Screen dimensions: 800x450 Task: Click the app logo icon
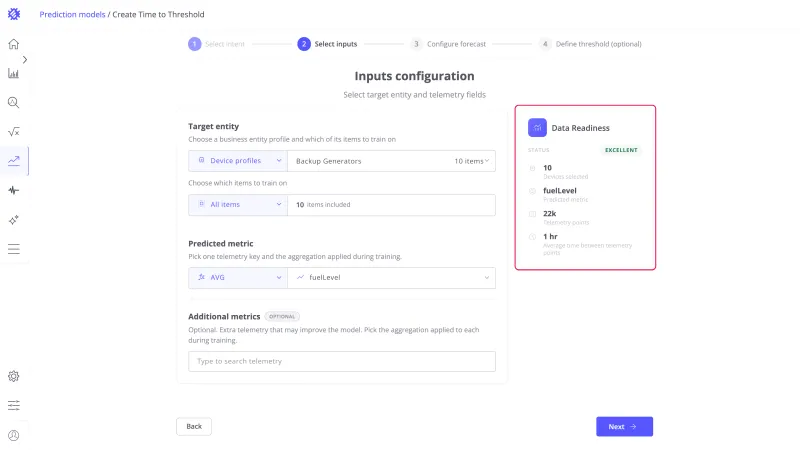[x=14, y=14]
